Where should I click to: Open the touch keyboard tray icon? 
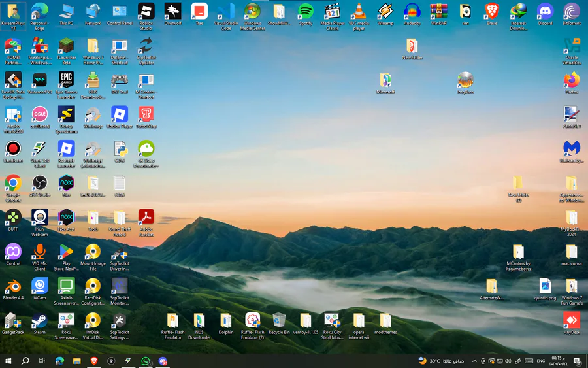click(529, 361)
